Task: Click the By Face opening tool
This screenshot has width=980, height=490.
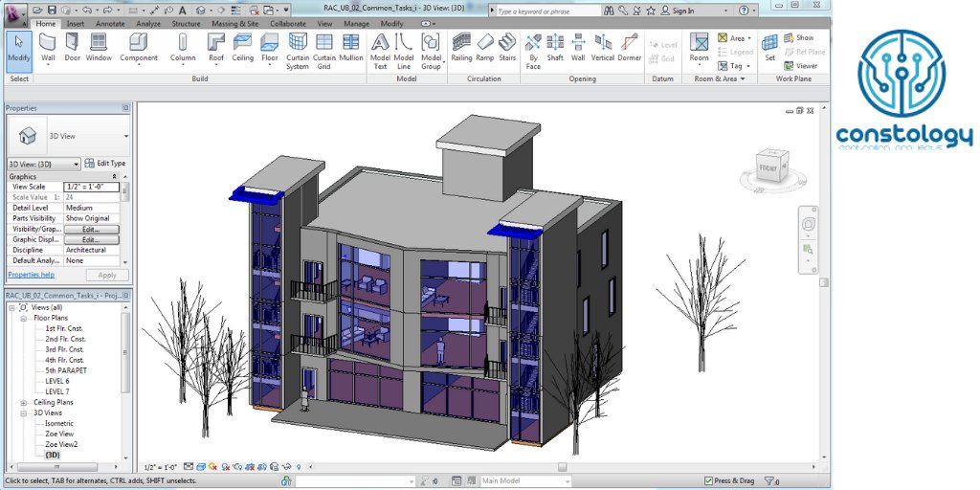Action: (x=533, y=52)
